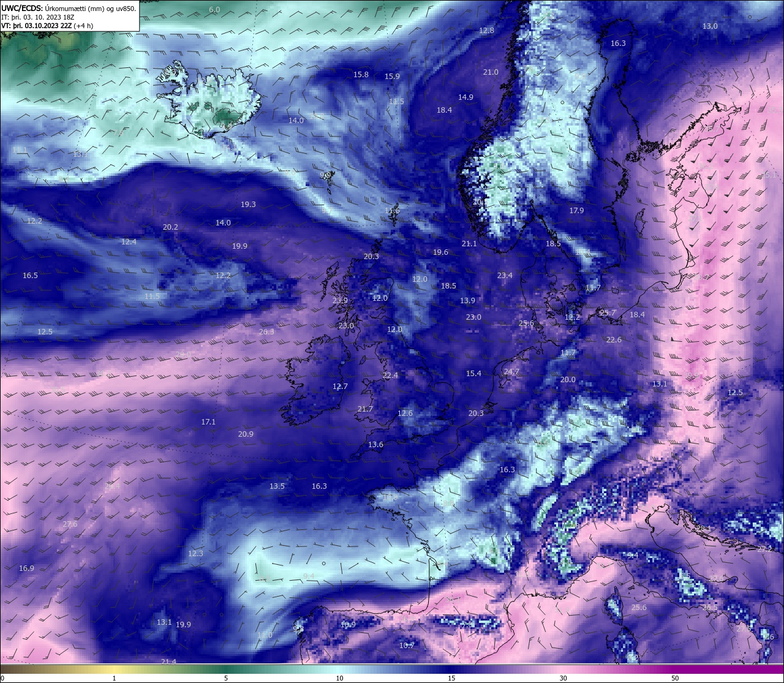This screenshot has height=683, width=784.
Task: Click the 20.2 value label
Action: pos(170,227)
